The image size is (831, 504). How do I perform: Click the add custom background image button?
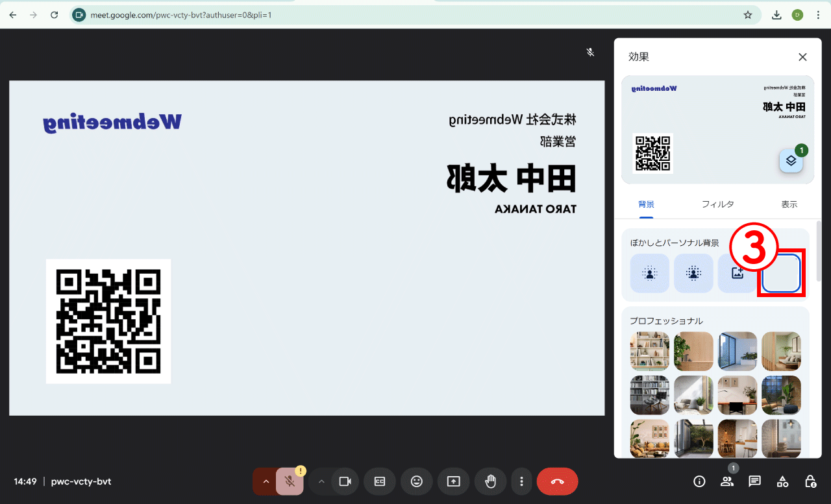737,273
